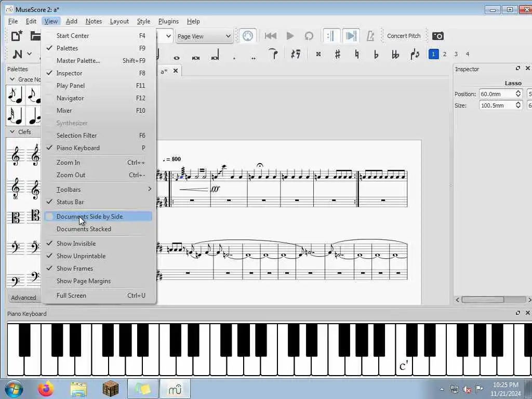Enable Documents Side by Side
This screenshot has height=399, width=532.
coord(98,217)
